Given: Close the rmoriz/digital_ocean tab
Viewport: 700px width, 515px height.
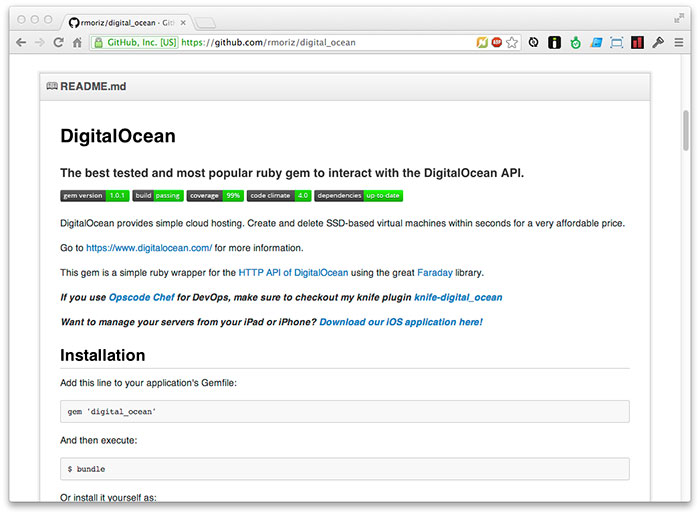Looking at the screenshot, I should [183, 23].
